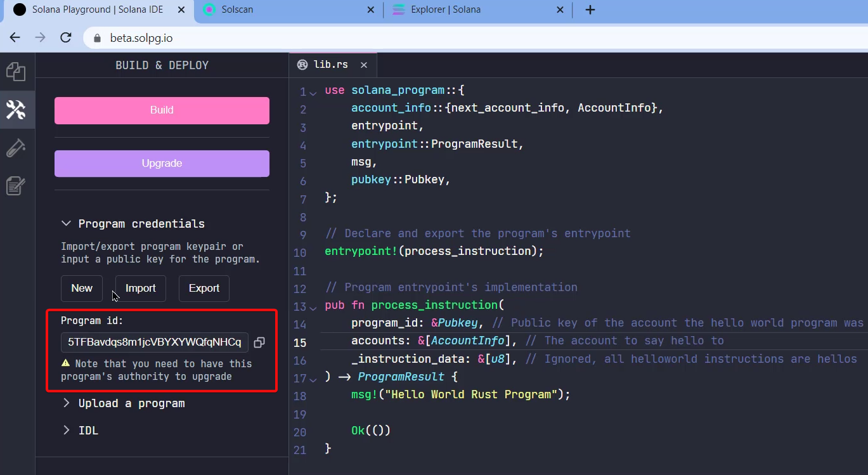The image size is (868, 475).
Task: Switch to the Solscan browser tab
Action: [288, 10]
